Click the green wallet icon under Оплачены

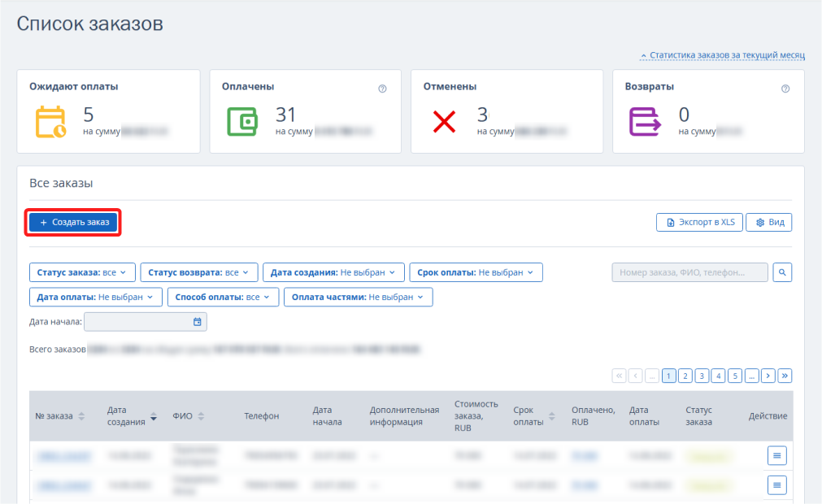point(243,122)
